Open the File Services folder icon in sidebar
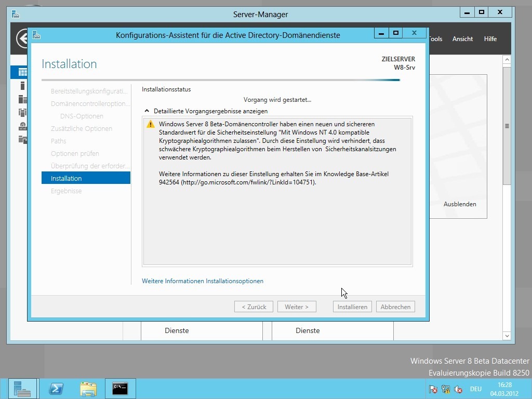The height and width of the screenshot is (399, 532). (x=22, y=139)
